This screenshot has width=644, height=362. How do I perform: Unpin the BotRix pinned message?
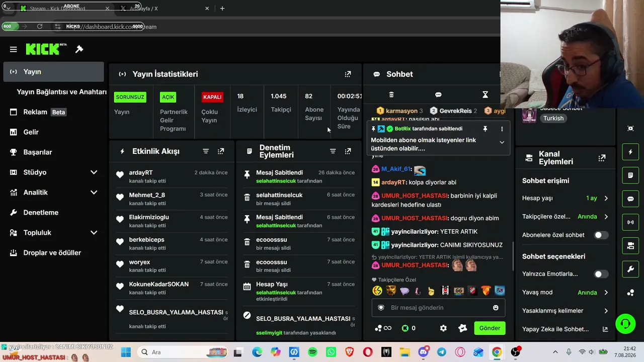(485, 129)
